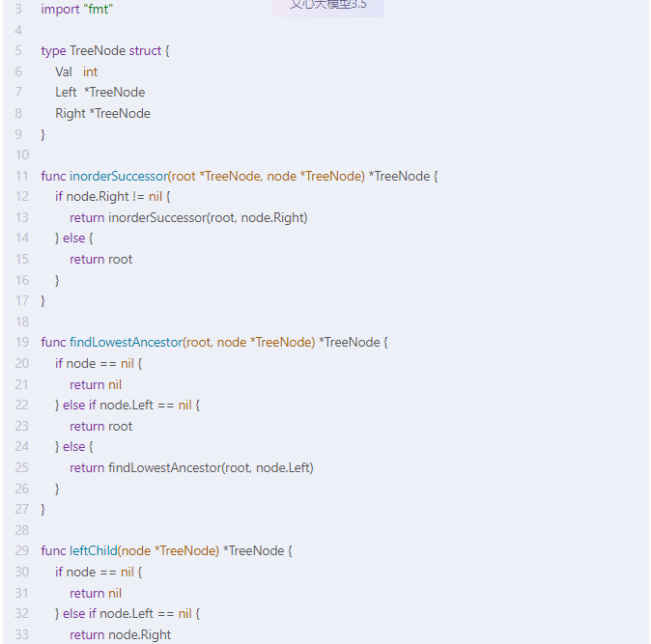Click 'return nil' on line 21
The width and height of the screenshot is (651, 644).
[96, 384]
